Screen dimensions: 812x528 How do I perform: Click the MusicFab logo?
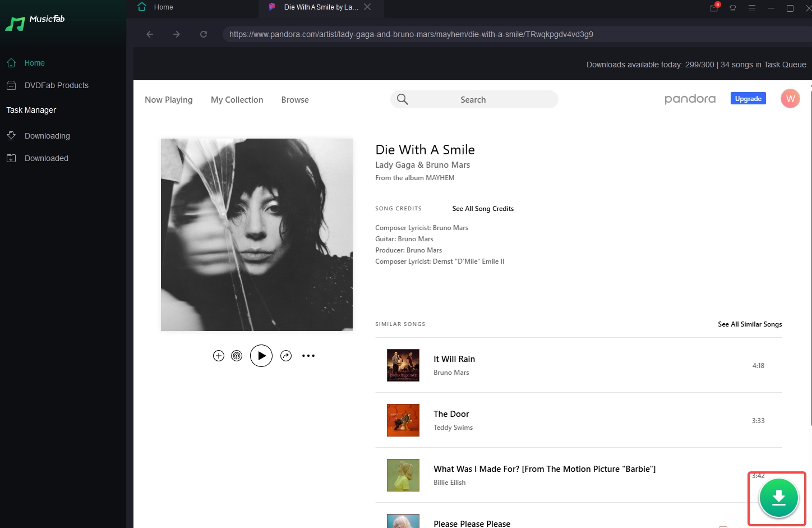(35, 21)
